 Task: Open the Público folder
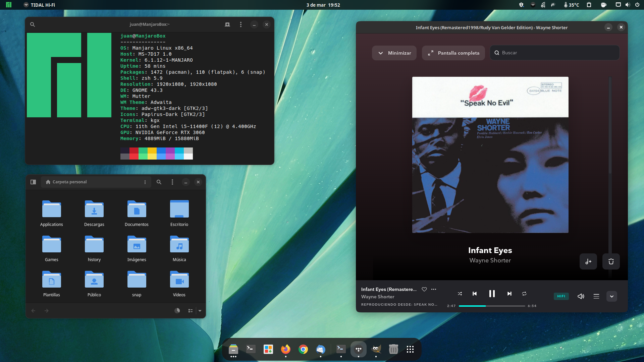(x=94, y=284)
